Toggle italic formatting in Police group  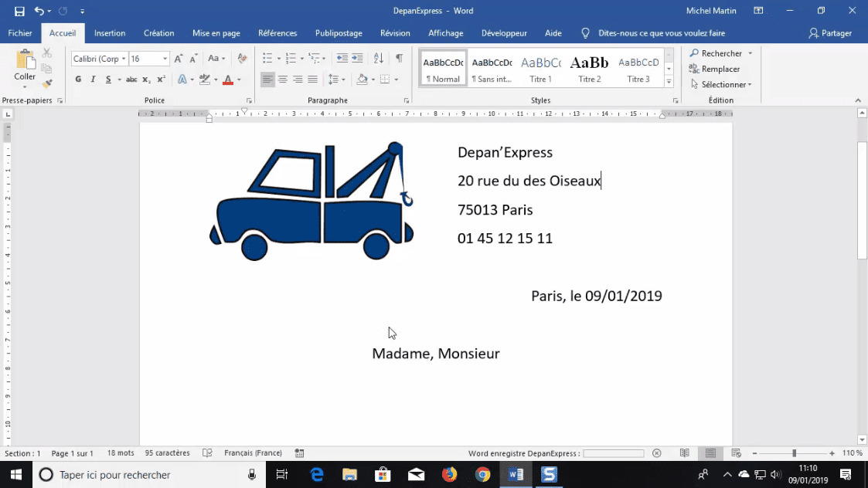coord(93,80)
